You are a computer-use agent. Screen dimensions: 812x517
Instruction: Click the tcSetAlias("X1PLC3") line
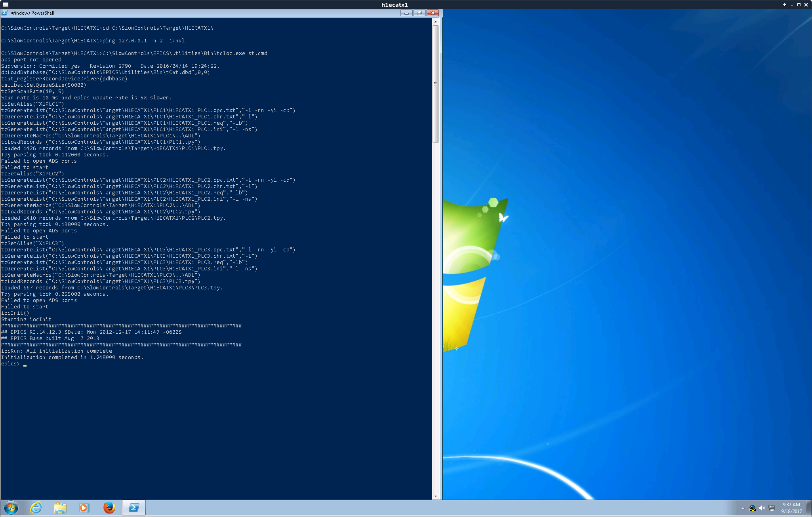[x=32, y=243]
